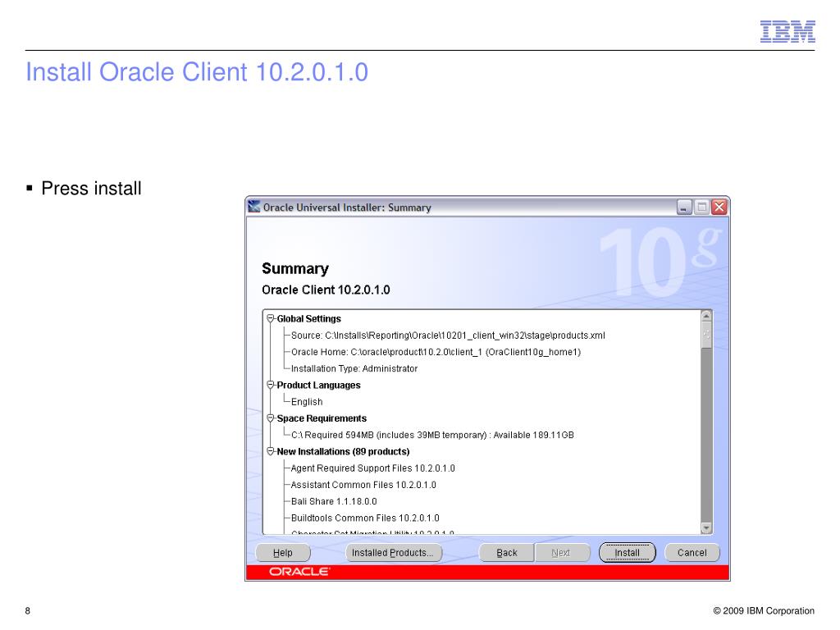Click the Oracle Universal Installer title icon

pyautogui.click(x=254, y=206)
